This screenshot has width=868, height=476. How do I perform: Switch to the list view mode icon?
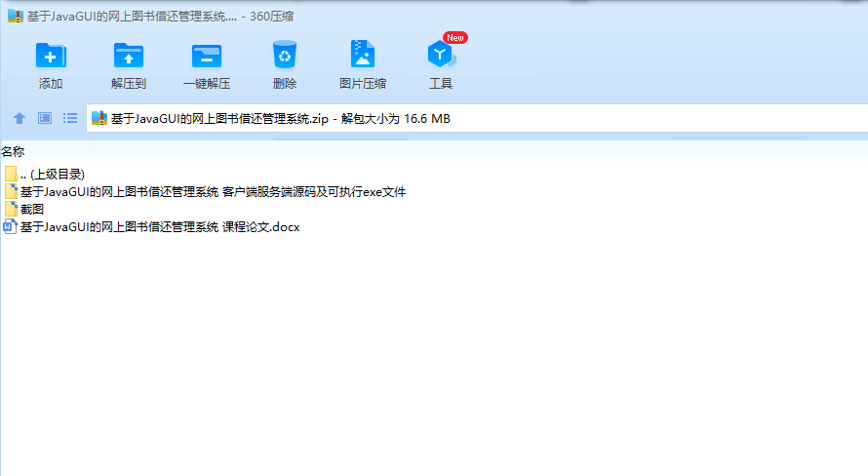coord(70,118)
